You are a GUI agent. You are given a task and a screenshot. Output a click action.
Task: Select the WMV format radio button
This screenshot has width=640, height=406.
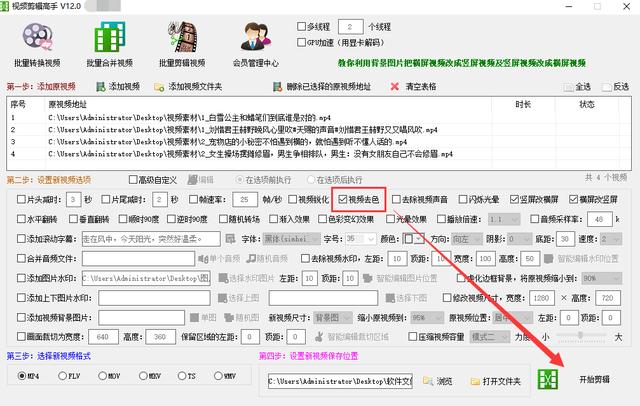(x=218, y=376)
